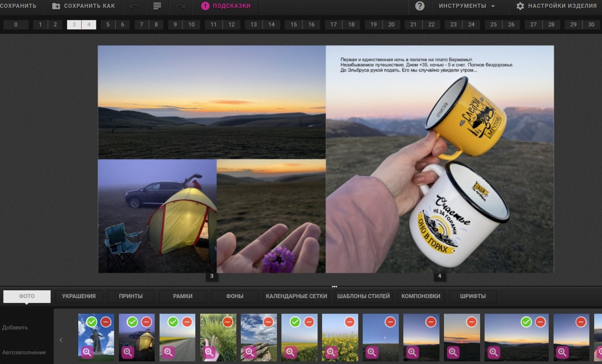The image size is (602, 364).
Task: Open the КАЛЕНДАРНЫЕ СЕТКИ tab
Action: (x=296, y=296)
